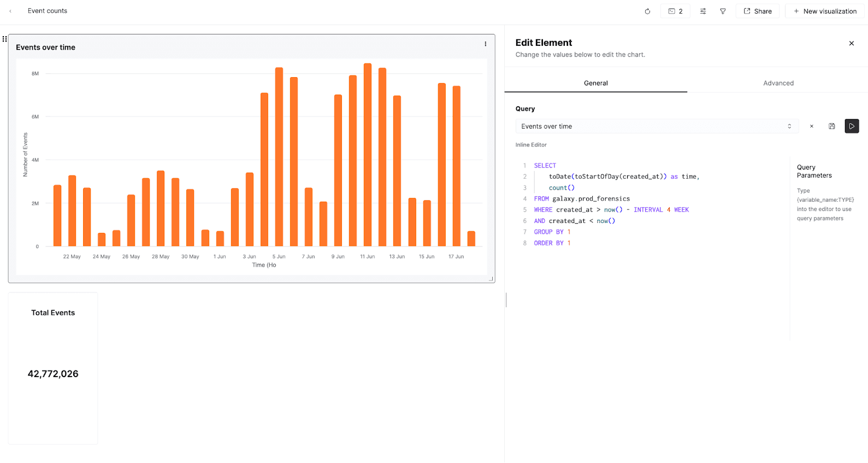The image size is (868, 463).
Task: Refresh the dashboard with the reload icon
Action: tap(647, 11)
